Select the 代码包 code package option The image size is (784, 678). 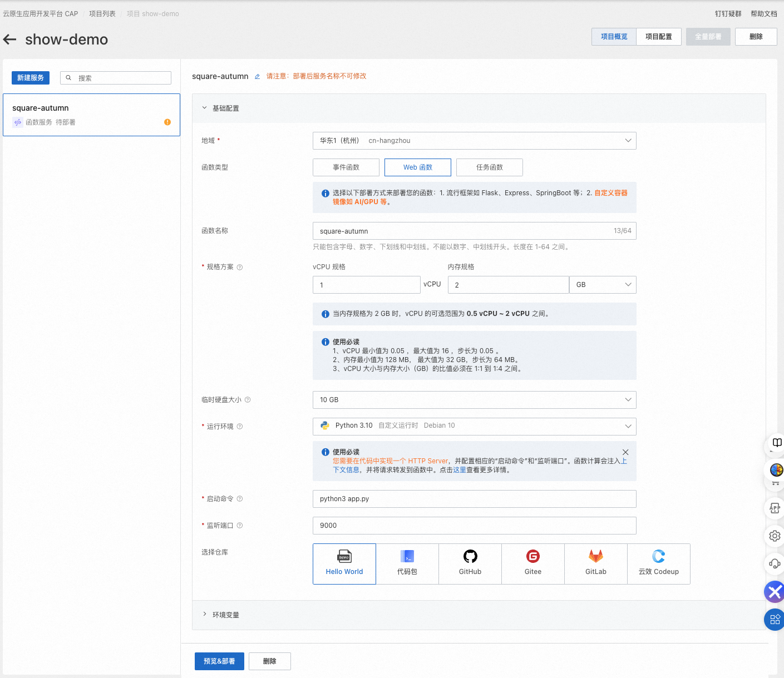coord(407,564)
